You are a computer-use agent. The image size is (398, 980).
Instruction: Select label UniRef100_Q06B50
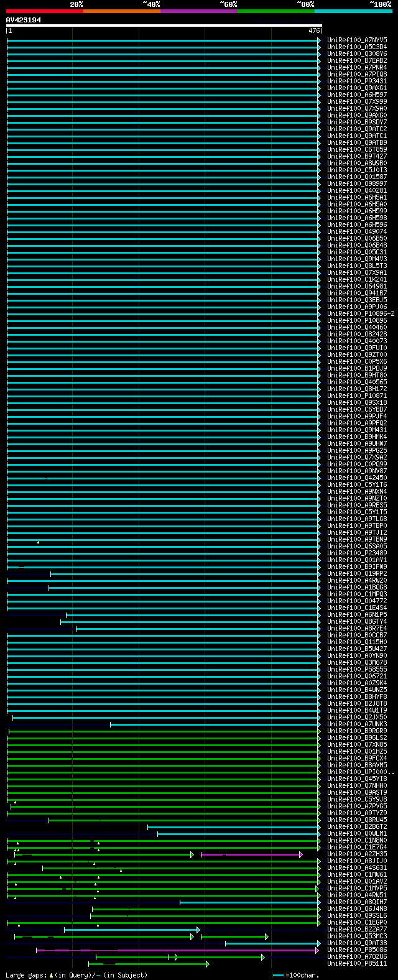[357, 238]
